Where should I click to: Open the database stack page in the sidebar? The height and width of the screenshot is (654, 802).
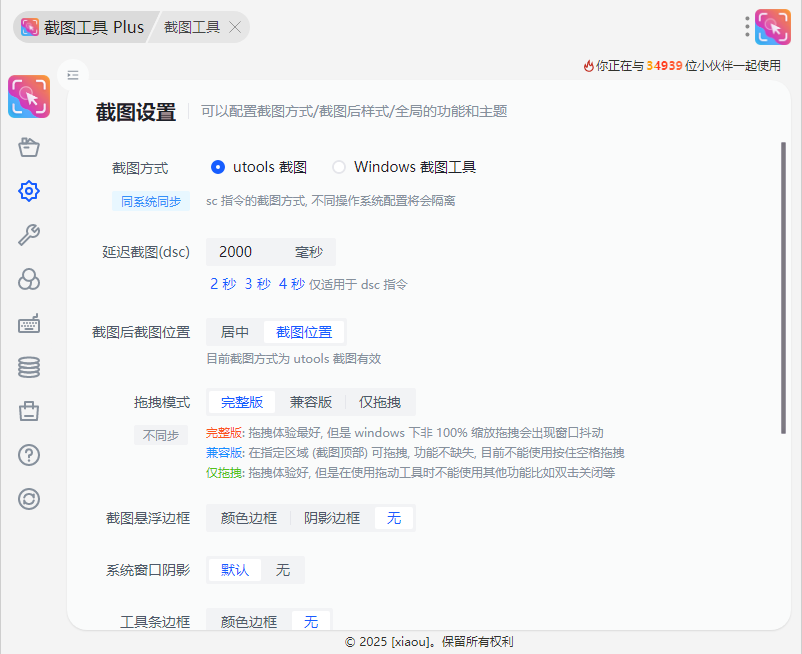pyautogui.click(x=29, y=367)
